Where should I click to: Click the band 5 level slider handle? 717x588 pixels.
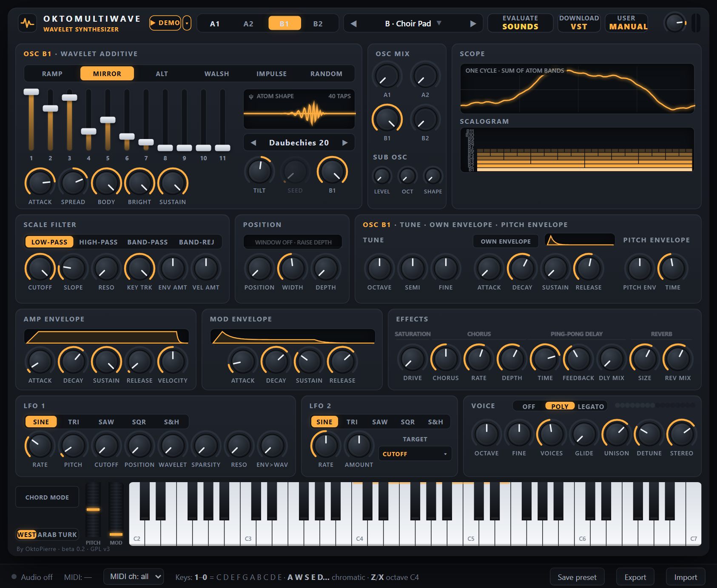click(108, 120)
